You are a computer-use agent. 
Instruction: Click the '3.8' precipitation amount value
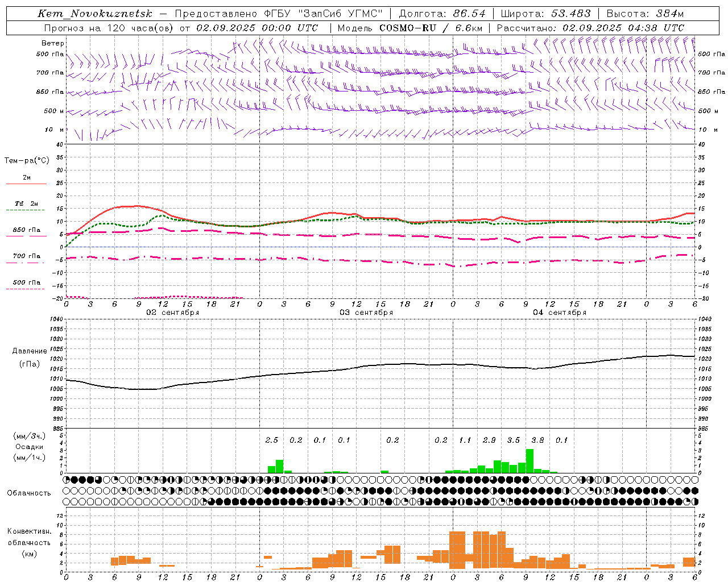point(537,440)
